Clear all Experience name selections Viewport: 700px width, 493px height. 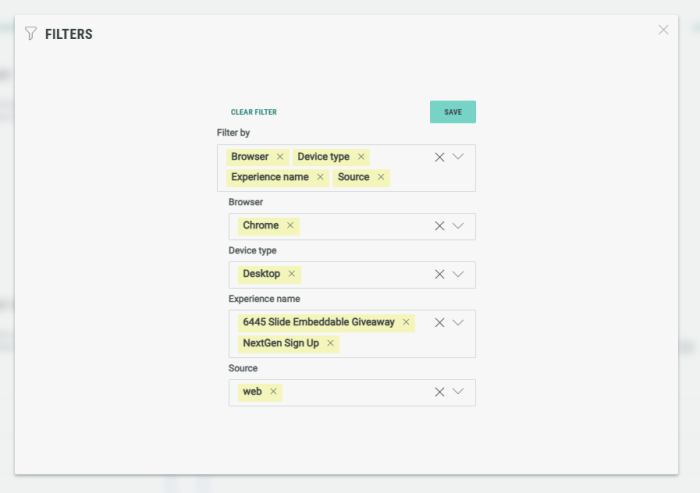439,323
